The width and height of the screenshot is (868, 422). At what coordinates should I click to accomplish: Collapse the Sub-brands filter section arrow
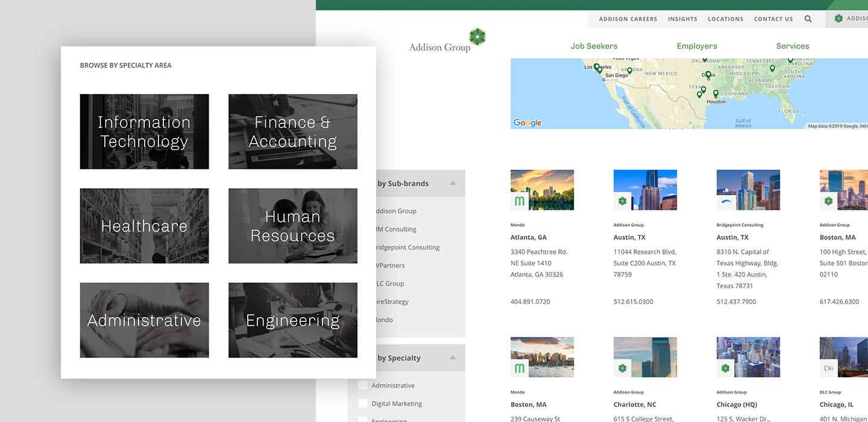(x=453, y=183)
